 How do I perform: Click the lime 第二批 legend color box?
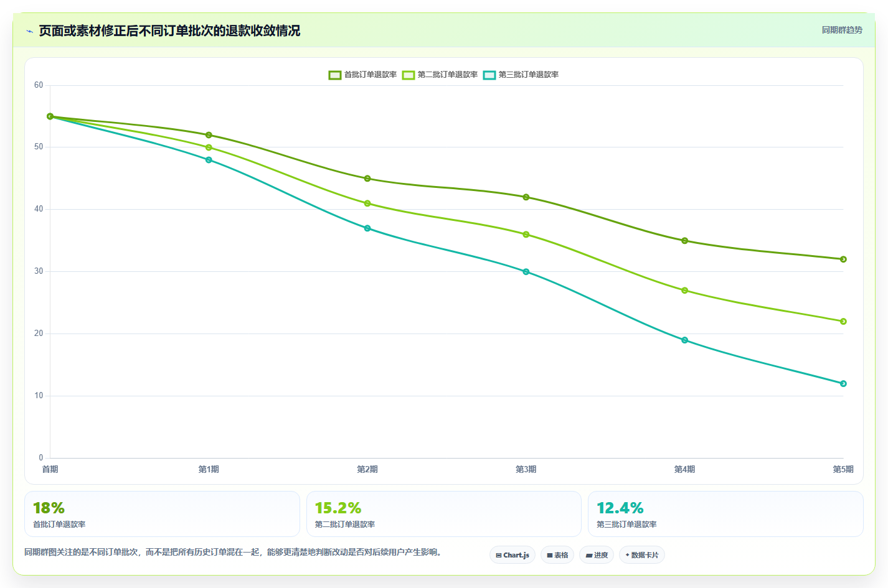pos(409,75)
